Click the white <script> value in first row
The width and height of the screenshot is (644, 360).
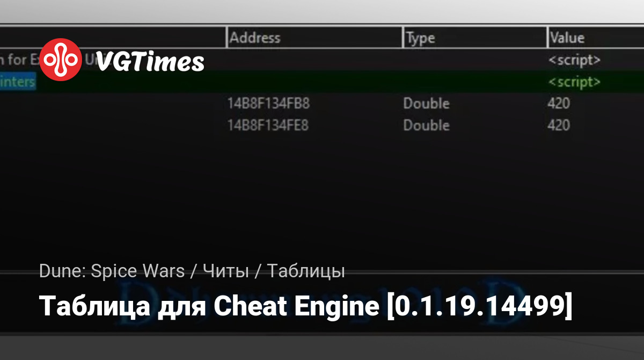574,60
